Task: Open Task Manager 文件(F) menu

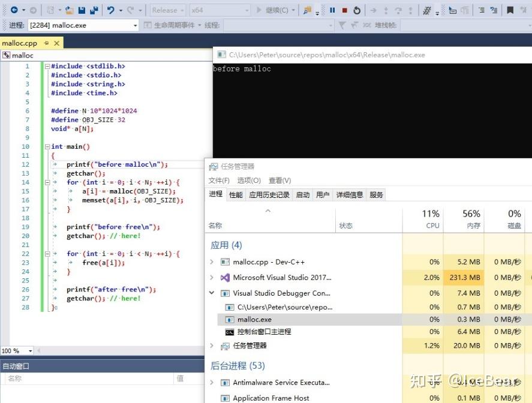Action: tap(219, 181)
